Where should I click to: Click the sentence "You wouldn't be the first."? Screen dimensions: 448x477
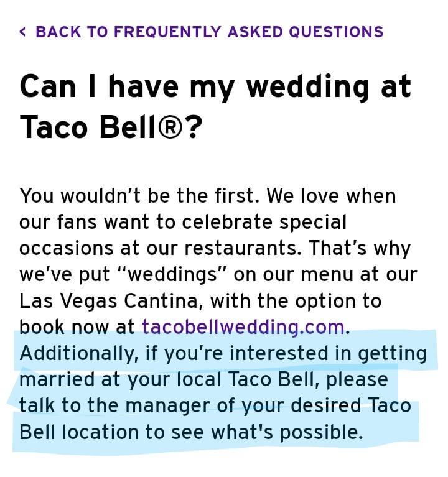[x=140, y=195]
